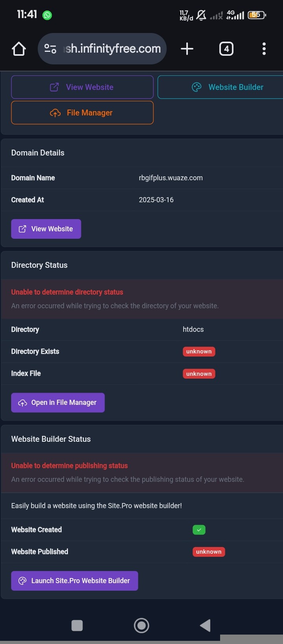Click the green Website Created checkmark
Image resolution: width=283 pixels, height=644 pixels.
tap(199, 530)
